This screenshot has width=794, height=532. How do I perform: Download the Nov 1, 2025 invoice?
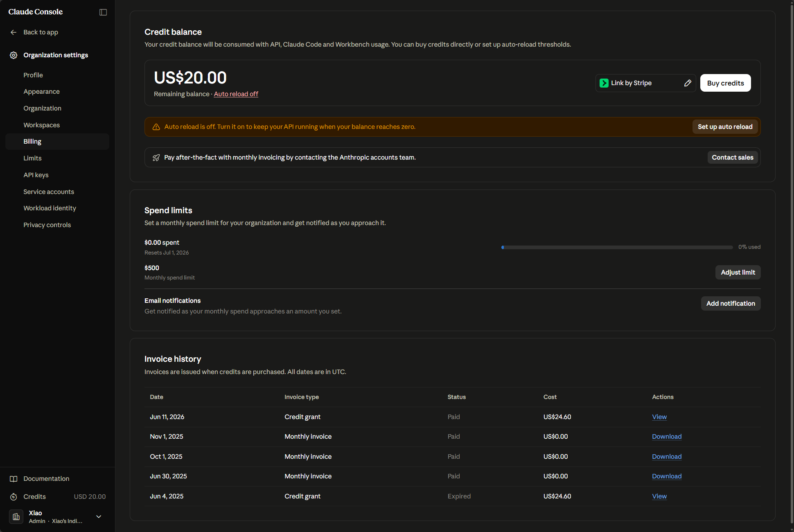click(x=667, y=437)
